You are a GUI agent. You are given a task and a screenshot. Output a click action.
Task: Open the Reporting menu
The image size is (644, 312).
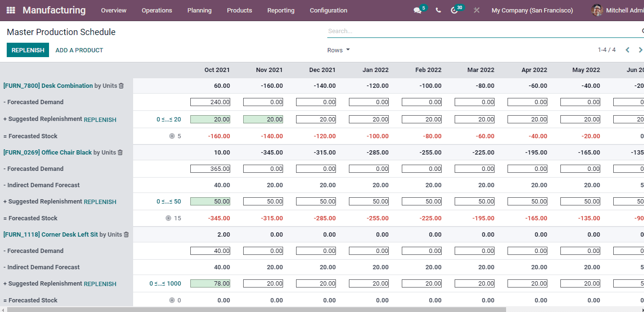(281, 10)
